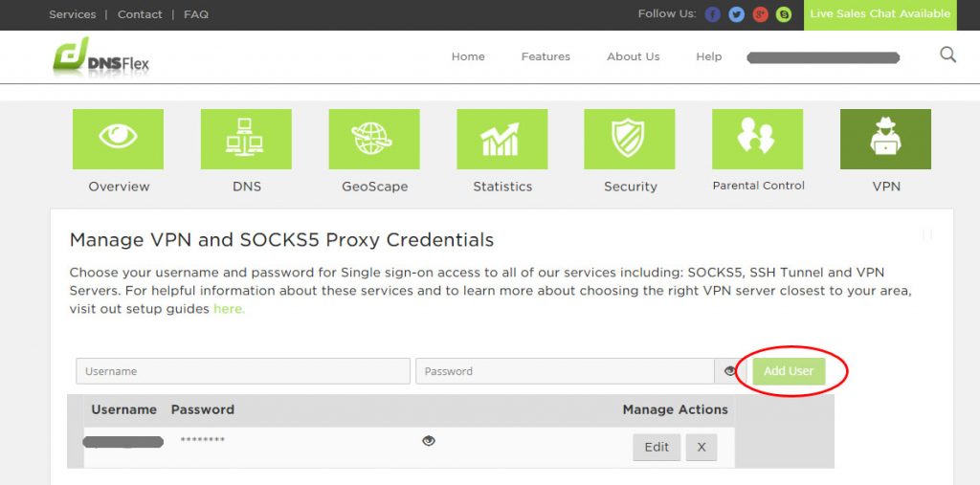Open the Parental Control family icon
Image resolution: width=980 pixels, height=485 pixels.
point(758,139)
